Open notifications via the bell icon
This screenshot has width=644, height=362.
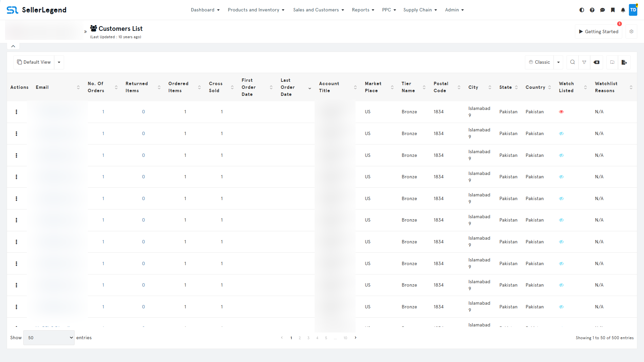623,10
